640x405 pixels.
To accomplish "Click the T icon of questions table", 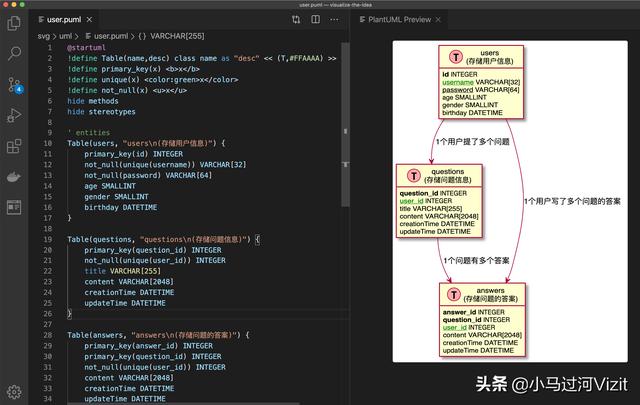I will [x=413, y=176].
